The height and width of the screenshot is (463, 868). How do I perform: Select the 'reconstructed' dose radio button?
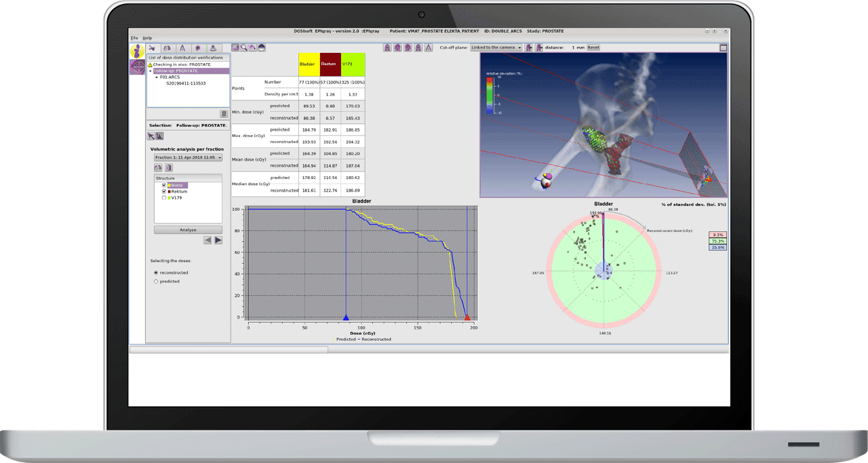[x=156, y=273]
